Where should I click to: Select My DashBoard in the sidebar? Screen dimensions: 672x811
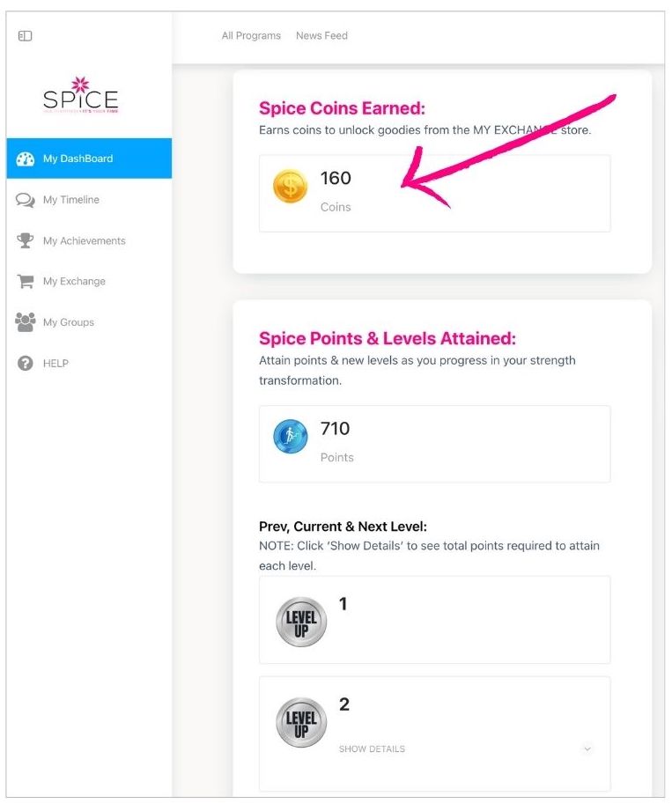tap(78, 159)
